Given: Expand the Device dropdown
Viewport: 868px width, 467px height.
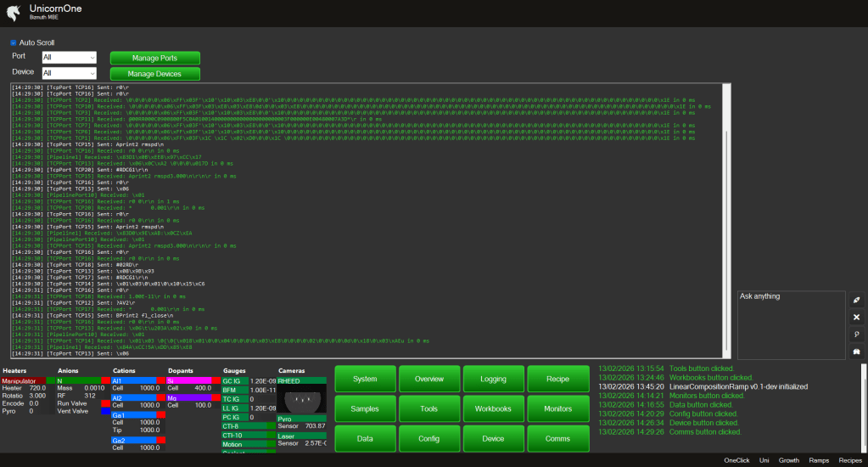Looking at the screenshot, I should (70, 74).
